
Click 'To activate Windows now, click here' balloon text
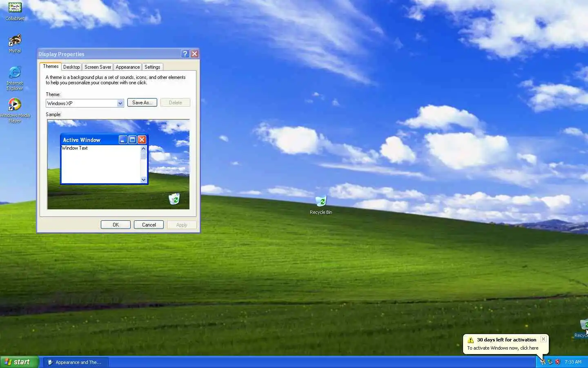click(x=503, y=348)
